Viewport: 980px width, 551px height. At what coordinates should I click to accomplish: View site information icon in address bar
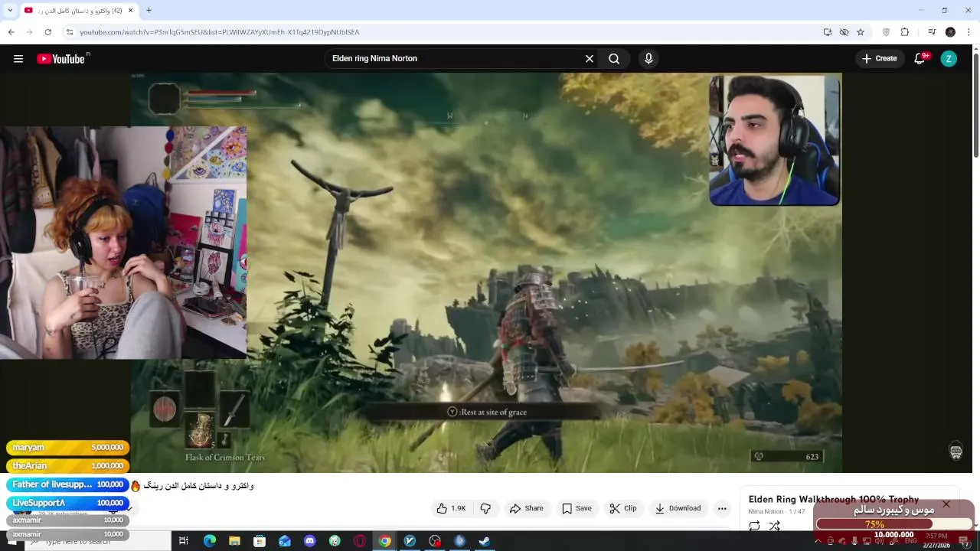(70, 32)
